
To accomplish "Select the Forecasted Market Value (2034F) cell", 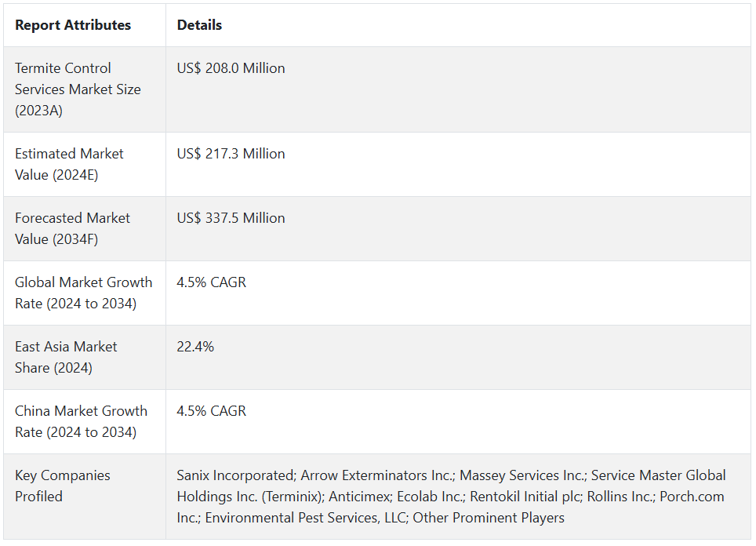I will point(72,228).
